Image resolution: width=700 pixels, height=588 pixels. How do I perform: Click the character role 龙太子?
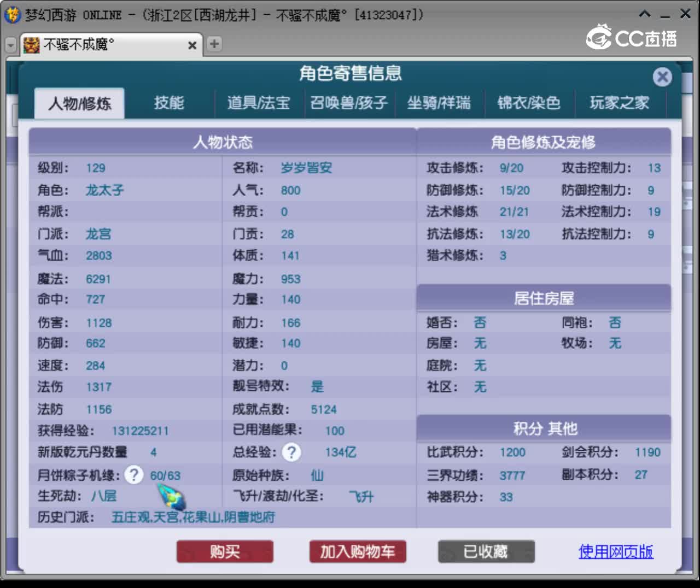point(104,190)
